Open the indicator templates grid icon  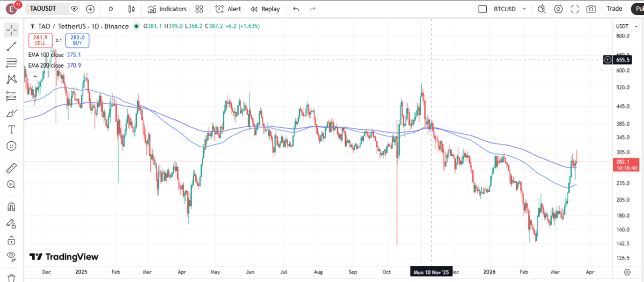(200, 9)
